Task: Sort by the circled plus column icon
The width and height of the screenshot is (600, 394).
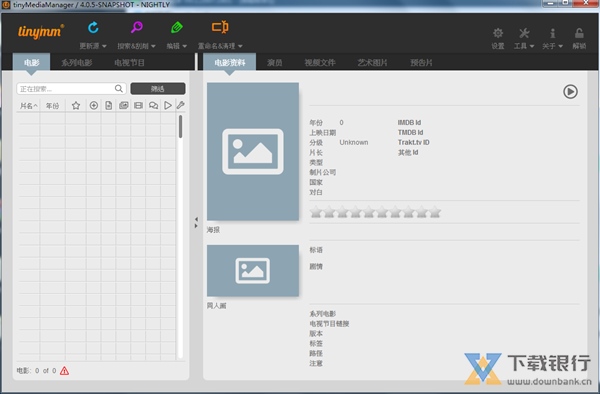Action: (93, 106)
